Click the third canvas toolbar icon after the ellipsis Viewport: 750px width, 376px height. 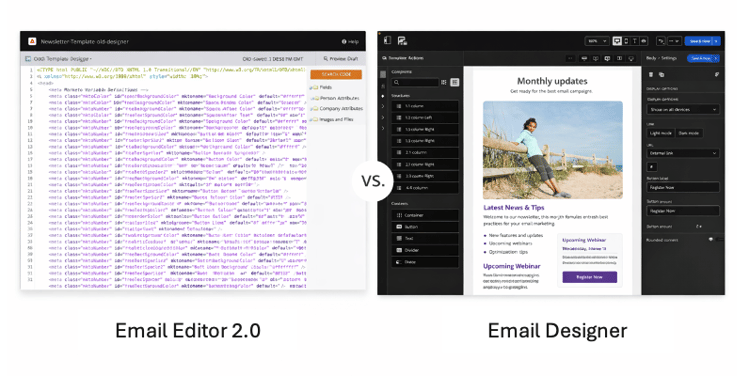pyautogui.click(x=607, y=58)
